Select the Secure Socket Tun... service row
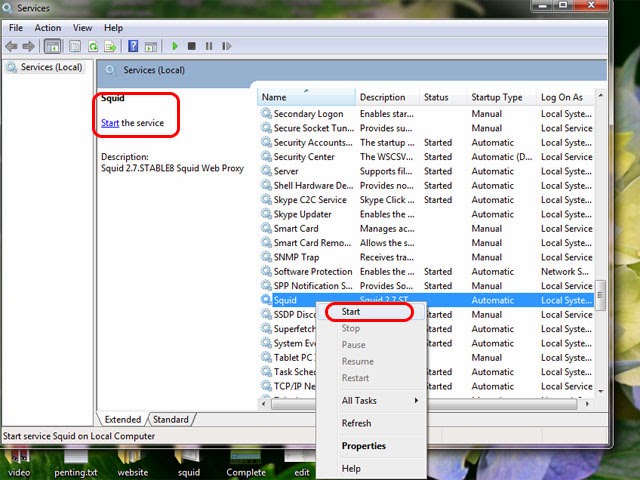This screenshot has width=640, height=480. point(426,128)
